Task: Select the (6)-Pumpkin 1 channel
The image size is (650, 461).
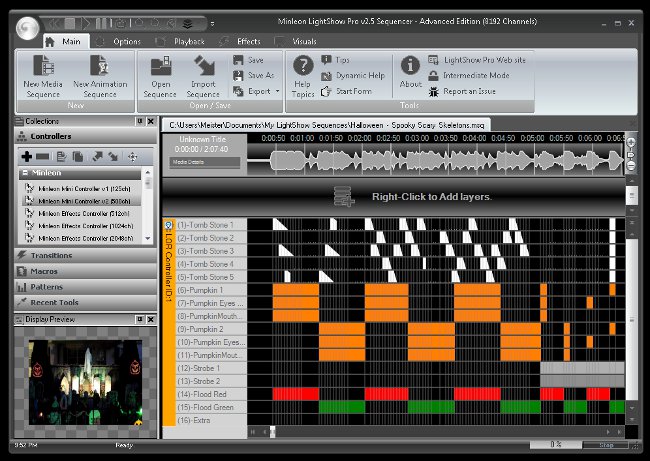Action: [211, 290]
